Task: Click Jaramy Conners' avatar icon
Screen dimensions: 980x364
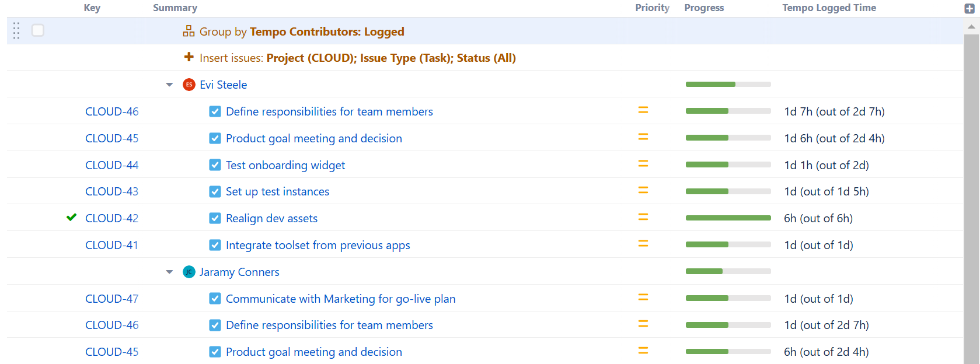Action: tap(189, 272)
